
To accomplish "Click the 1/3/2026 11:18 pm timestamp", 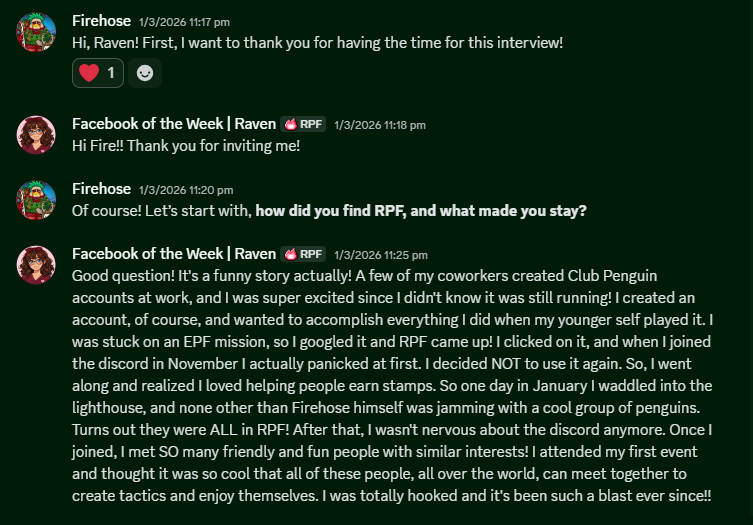I will click(380, 125).
